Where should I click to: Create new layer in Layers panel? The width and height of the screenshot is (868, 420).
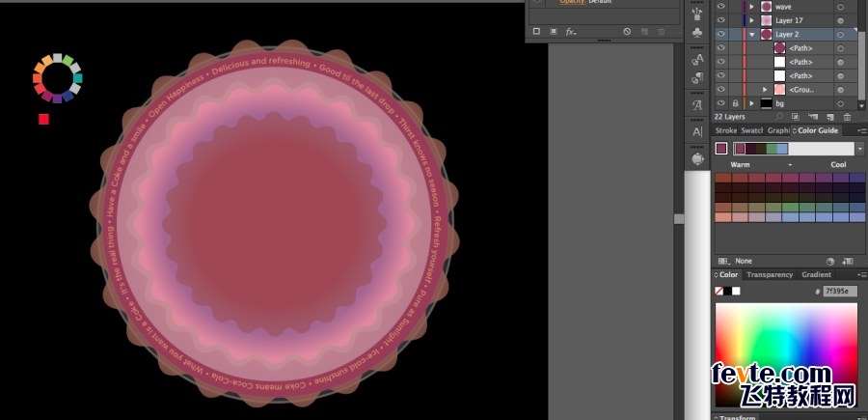coord(831,116)
